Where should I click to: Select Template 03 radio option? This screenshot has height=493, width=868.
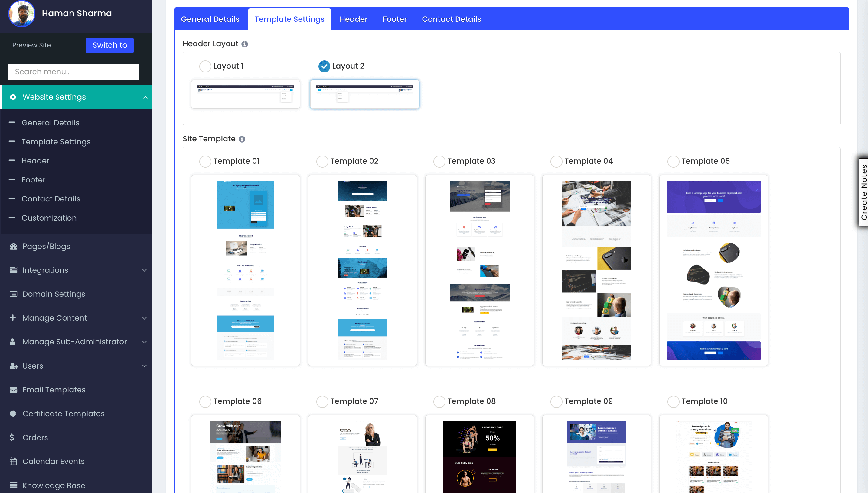tap(439, 161)
